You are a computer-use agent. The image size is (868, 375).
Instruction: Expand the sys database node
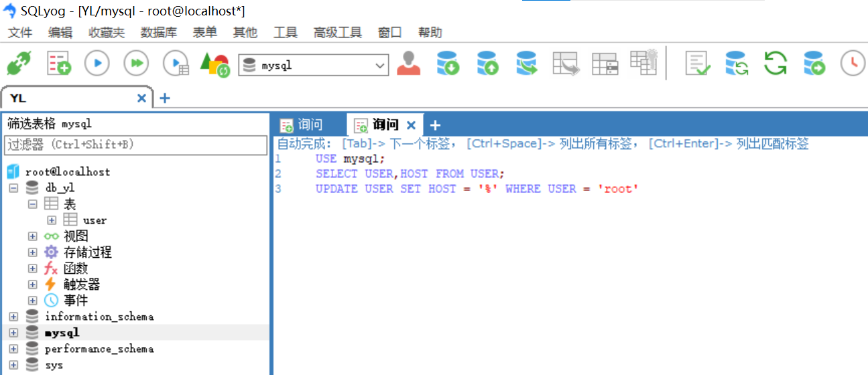pyautogui.click(x=13, y=365)
